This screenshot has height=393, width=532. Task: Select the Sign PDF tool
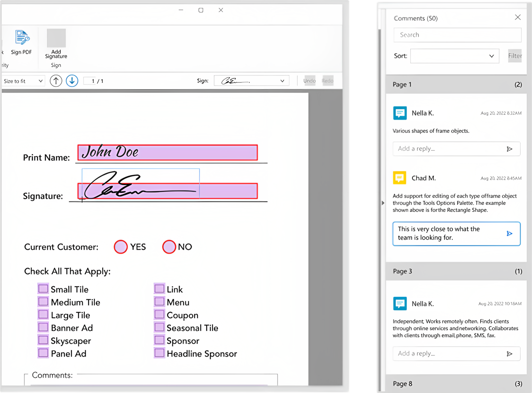click(x=21, y=41)
